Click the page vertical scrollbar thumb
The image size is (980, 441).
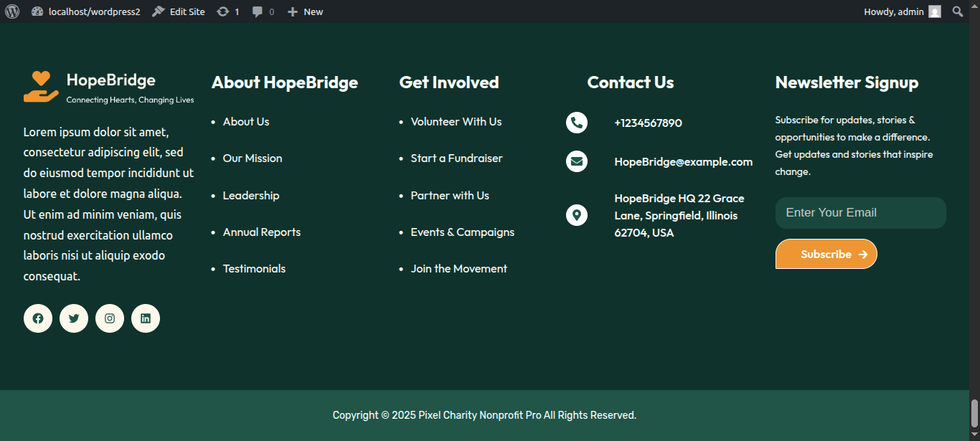974,413
